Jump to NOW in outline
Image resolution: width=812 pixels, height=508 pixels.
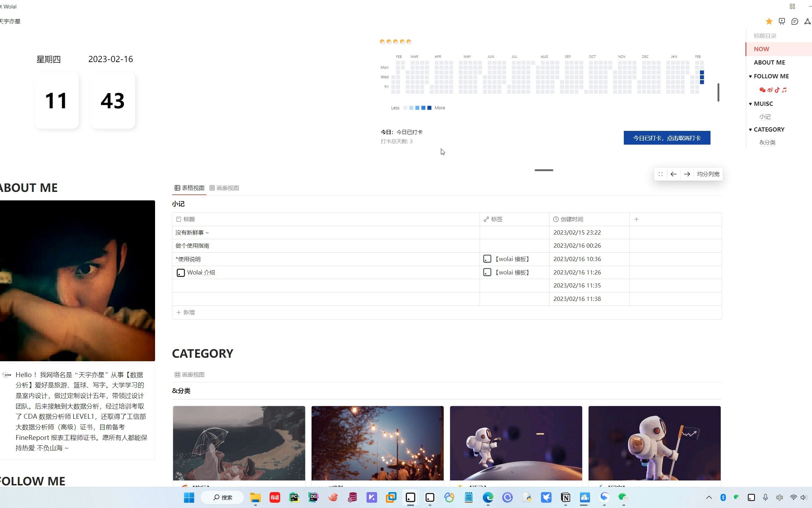point(762,49)
